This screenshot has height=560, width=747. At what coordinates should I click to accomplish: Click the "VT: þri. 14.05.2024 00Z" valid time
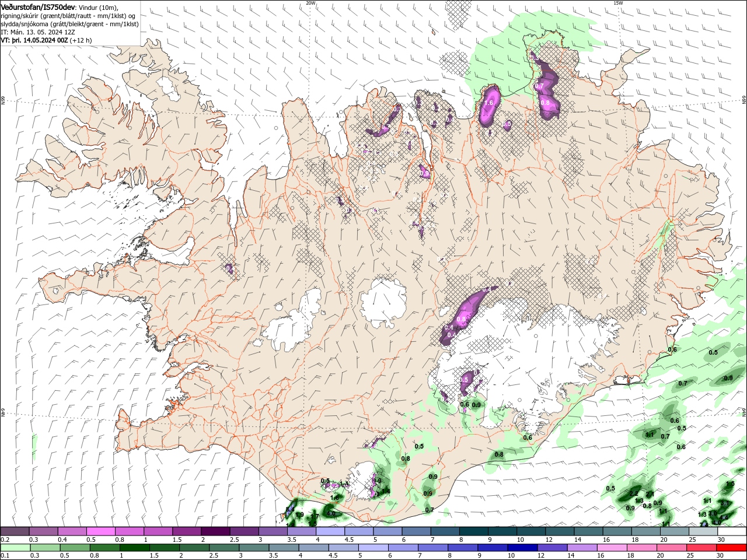[34, 40]
